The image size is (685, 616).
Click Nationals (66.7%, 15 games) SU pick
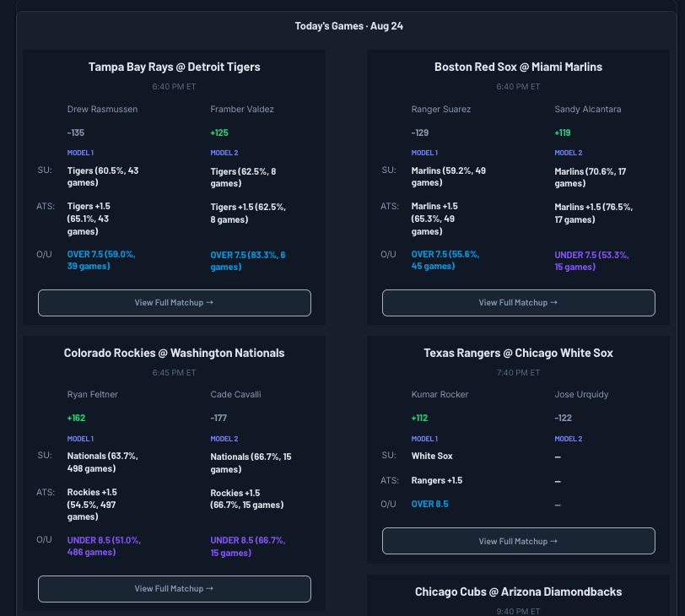(251, 463)
